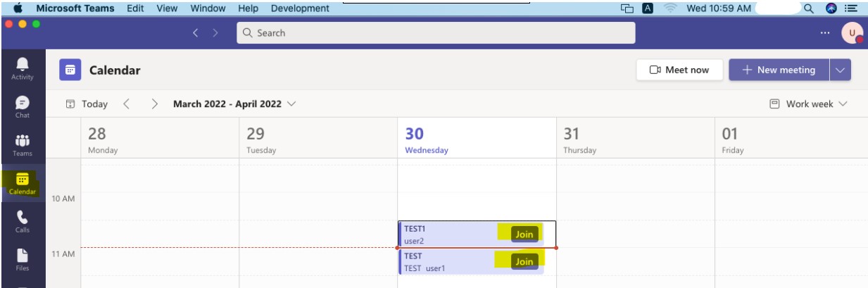Image resolution: width=868 pixels, height=288 pixels.
Task: Click in the Search field
Action: coord(436,32)
